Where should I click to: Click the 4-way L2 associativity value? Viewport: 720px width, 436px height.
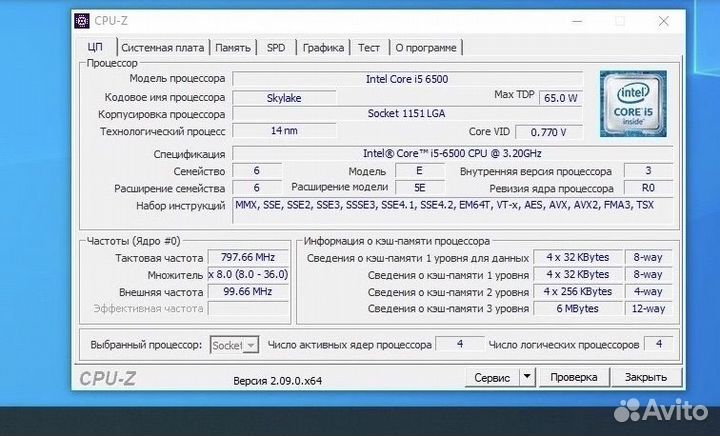pos(648,291)
